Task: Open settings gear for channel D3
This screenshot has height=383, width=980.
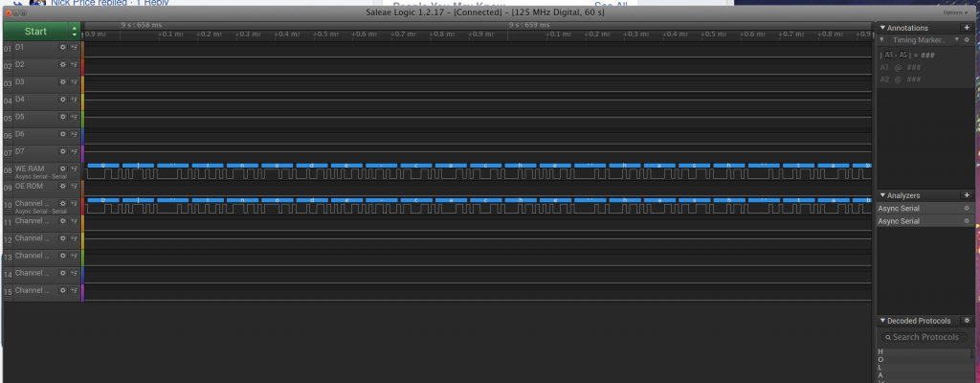Action: [62, 82]
